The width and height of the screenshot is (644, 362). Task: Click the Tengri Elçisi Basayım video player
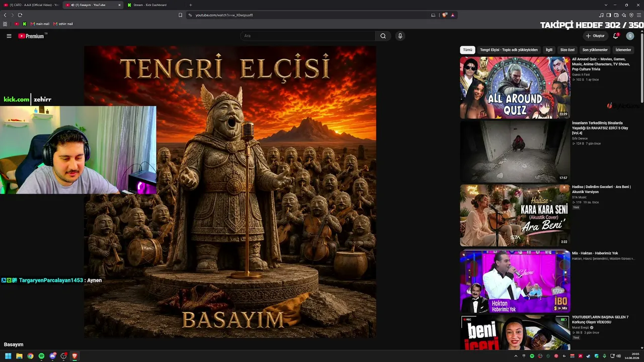(230, 192)
